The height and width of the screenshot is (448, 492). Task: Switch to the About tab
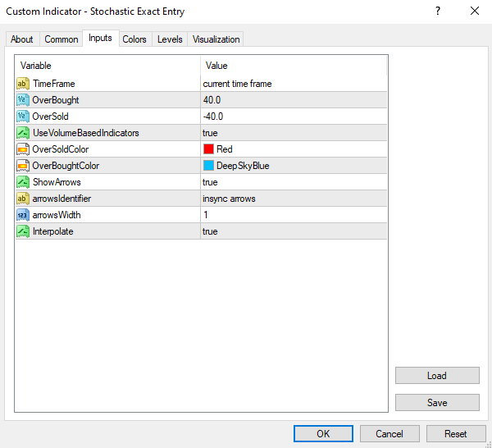tap(22, 39)
